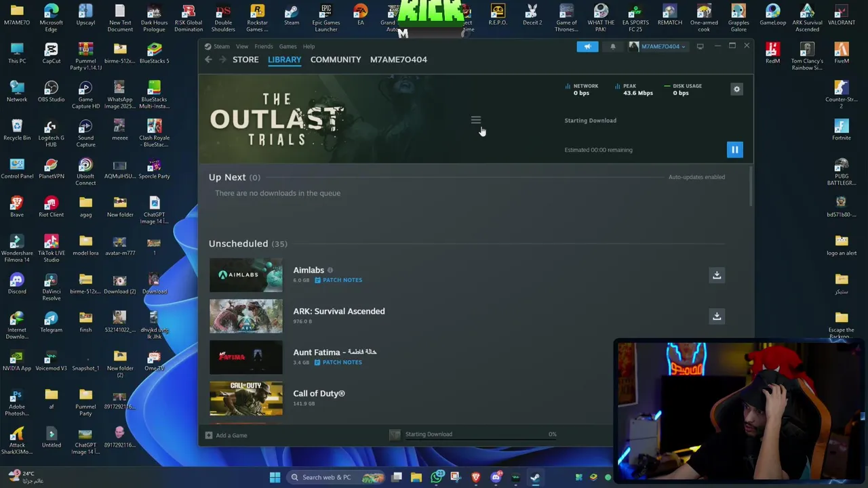Open File Explorer from the taskbar
Screen dimensions: 868x488
tap(416, 477)
